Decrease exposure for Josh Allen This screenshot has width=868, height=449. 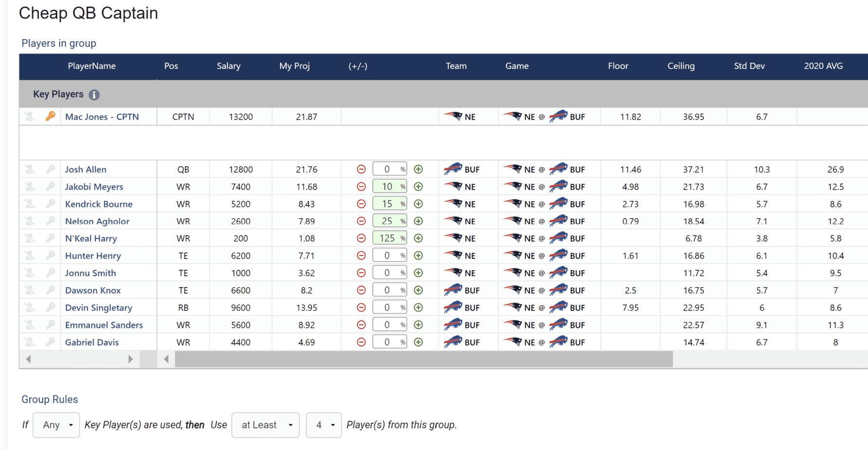pyautogui.click(x=361, y=169)
